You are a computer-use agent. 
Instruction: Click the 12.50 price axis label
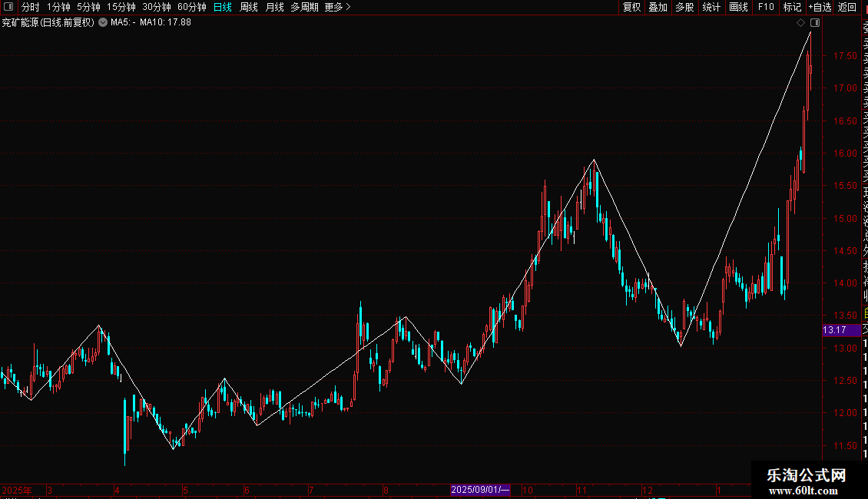pyautogui.click(x=845, y=381)
